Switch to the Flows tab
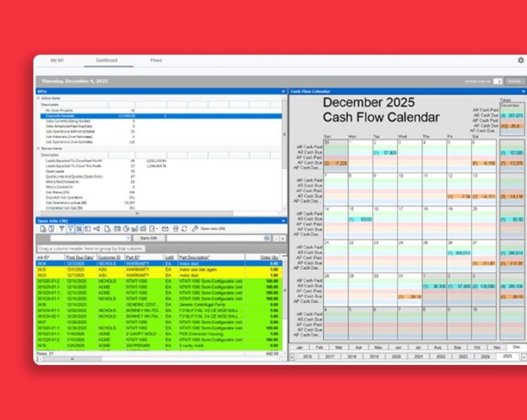Screen dimensions: 527x420 tap(156, 60)
